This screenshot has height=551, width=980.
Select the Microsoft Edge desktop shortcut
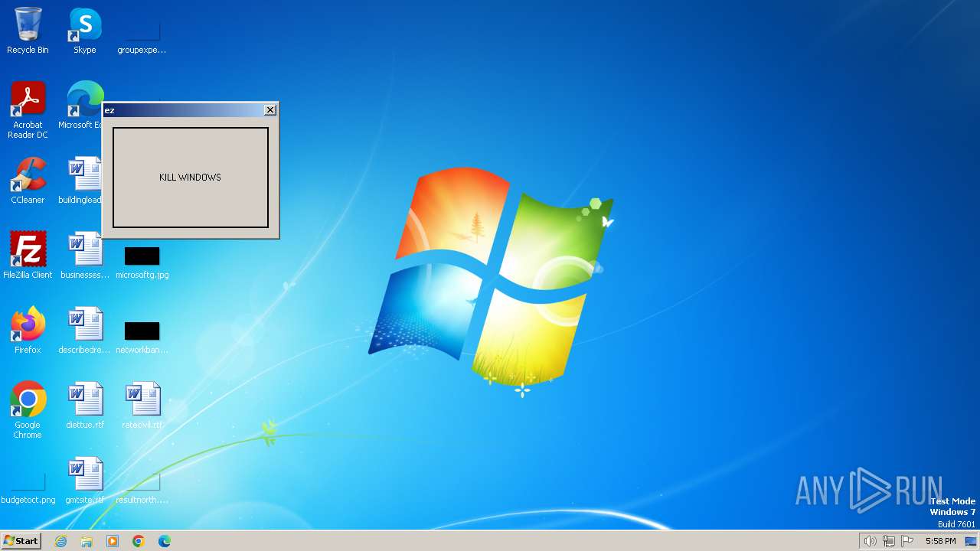(84, 106)
